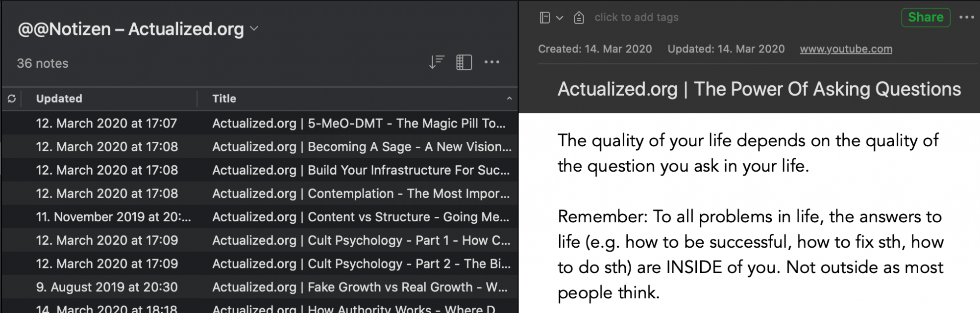The image size is (980, 313).
Task: Open the 'Fake Growth vs Real Growth' note
Action: pyautogui.click(x=260, y=287)
